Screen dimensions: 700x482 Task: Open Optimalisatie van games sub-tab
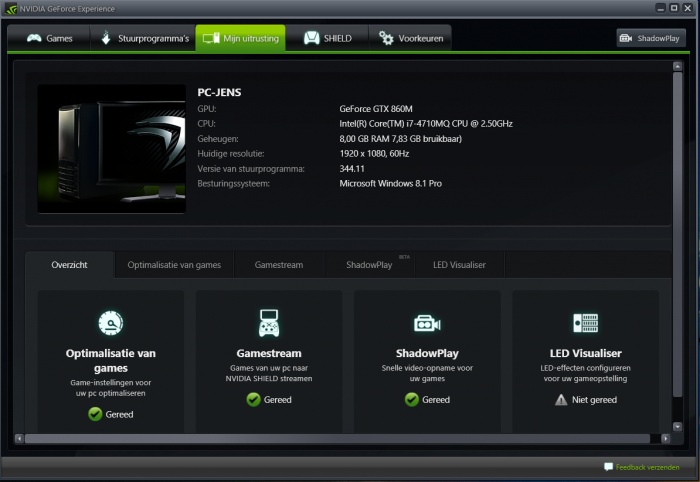(x=174, y=265)
